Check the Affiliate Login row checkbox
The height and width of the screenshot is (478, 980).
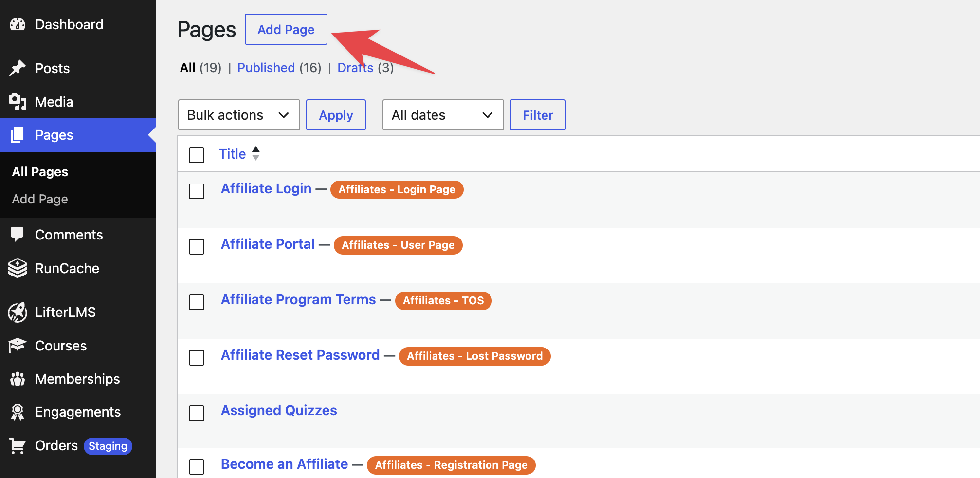[x=197, y=191]
